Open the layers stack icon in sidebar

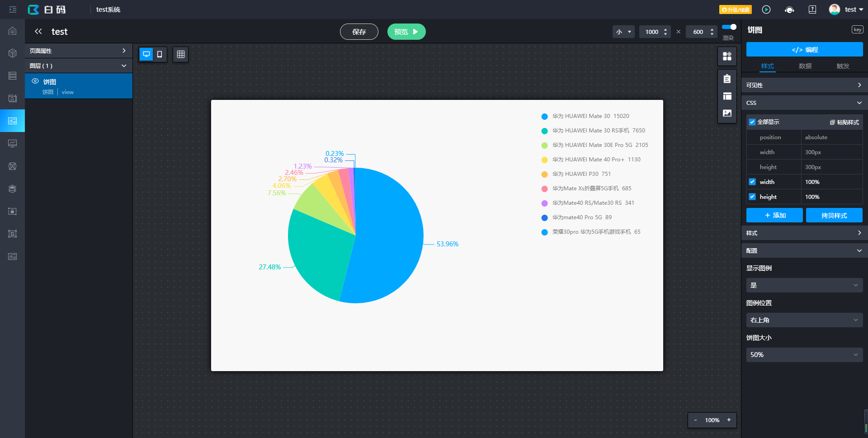13,189
